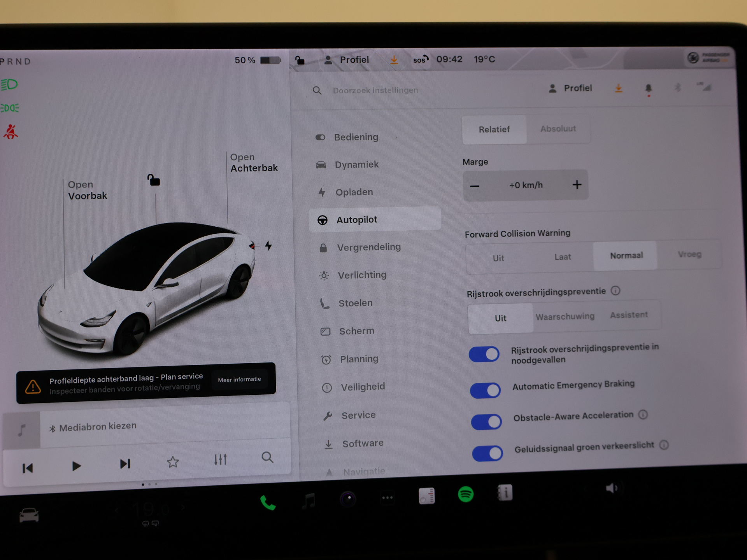This screenshot has height=560, width=747.
Task: Info icon next to Rijstrook overschrijdingspreventie
Action: click(615, 290)
